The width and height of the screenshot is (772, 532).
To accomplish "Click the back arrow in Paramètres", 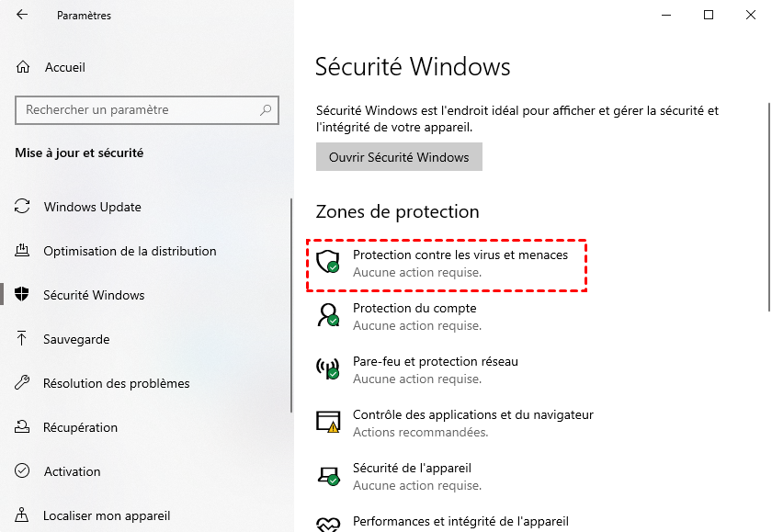I will (x=22, y=16).
